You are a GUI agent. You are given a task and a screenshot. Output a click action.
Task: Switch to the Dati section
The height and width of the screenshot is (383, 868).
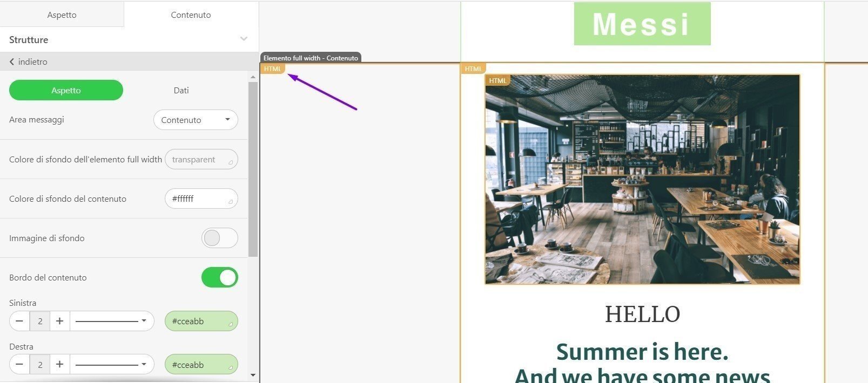181,90
